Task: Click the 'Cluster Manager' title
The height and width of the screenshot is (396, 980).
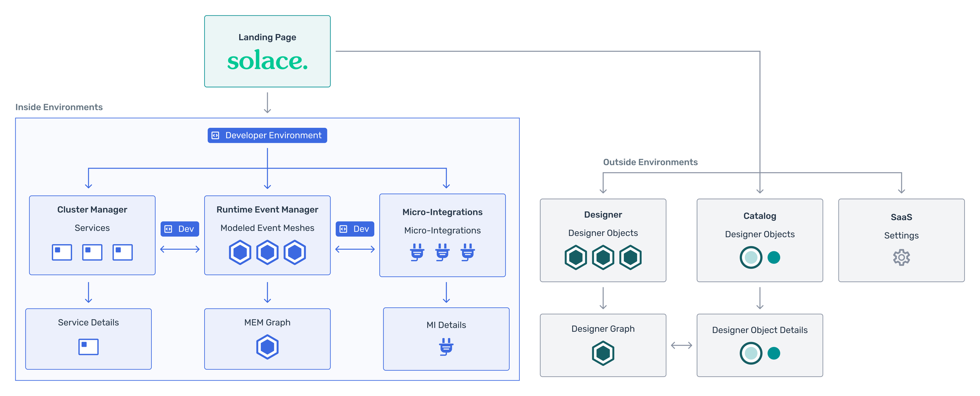Action: tap(92, 209)
